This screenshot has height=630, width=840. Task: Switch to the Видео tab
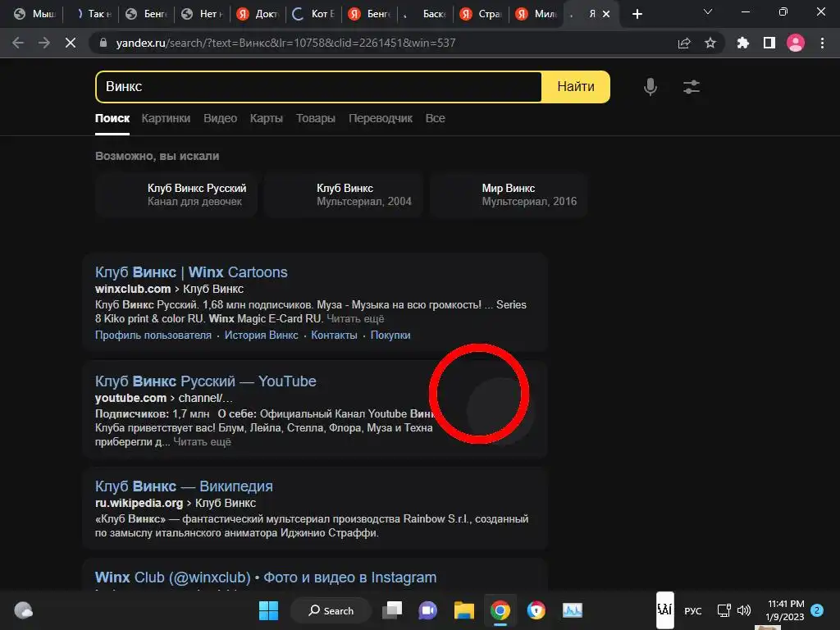pos(220,118)
